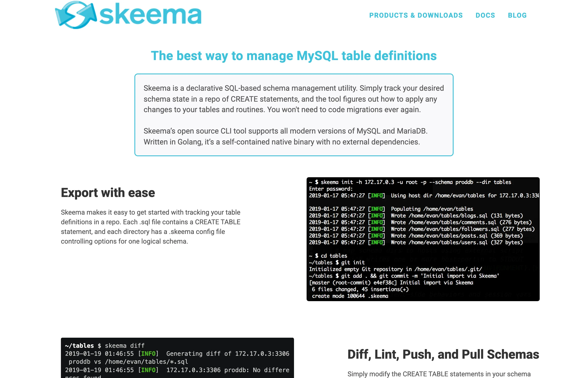This screenshot has height=378, width=588.
Task: Open the Products & Downloads menu
Action: pyautogui.click(x=416, y=16)
